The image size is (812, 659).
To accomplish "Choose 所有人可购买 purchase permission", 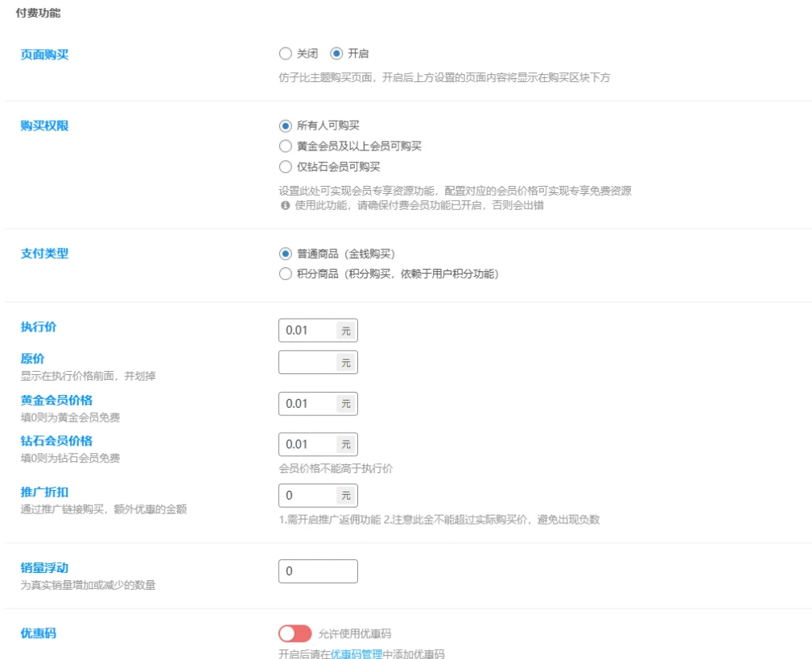I will pyautogui.click(x=285, y=126).
